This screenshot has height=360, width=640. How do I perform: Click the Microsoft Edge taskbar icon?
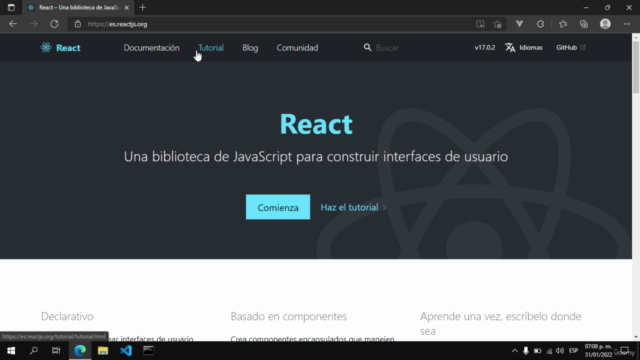point(80,351)
